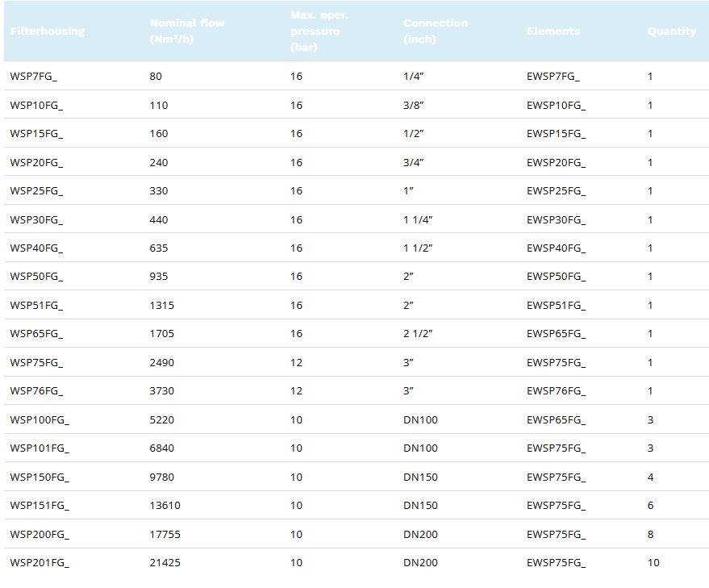Image resolution: width=709 pixels, height=588 pixels.
Task: Click the EWSP76FG_ element cell
Action: pos(556,391)
